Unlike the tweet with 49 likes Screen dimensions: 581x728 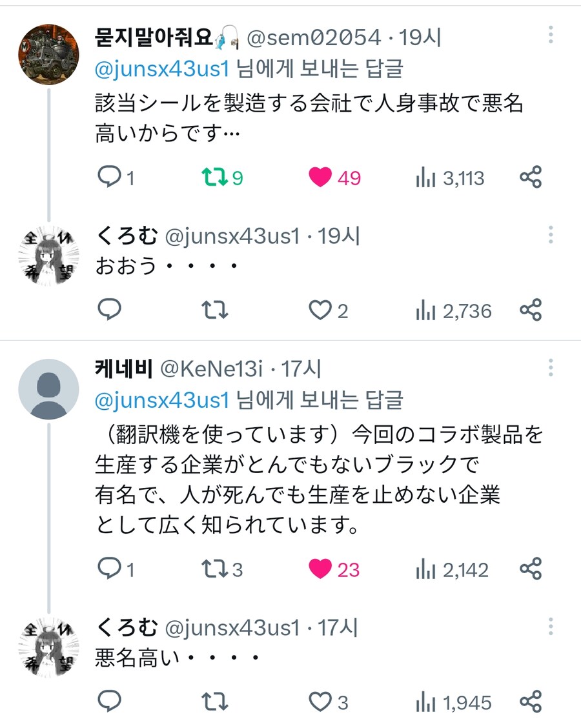(320, 177)
